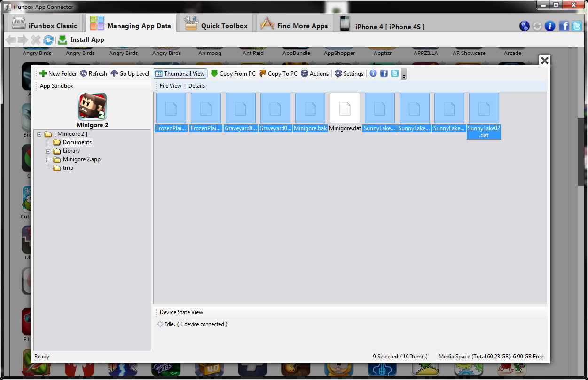Select the Minigore 2.app folder in the tree

pyautogui.click(x=82, y=159)
